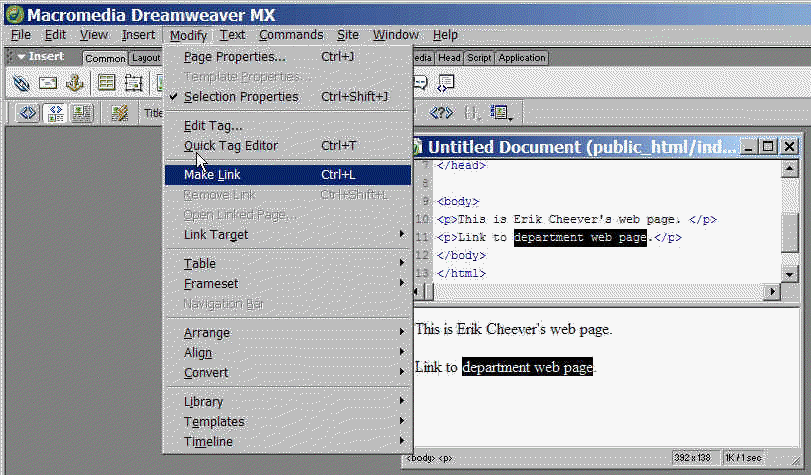The height and width of the screenshot is (475, 811).
Task: Click the </html> line in code view
Action: click(x=461, y=274)
